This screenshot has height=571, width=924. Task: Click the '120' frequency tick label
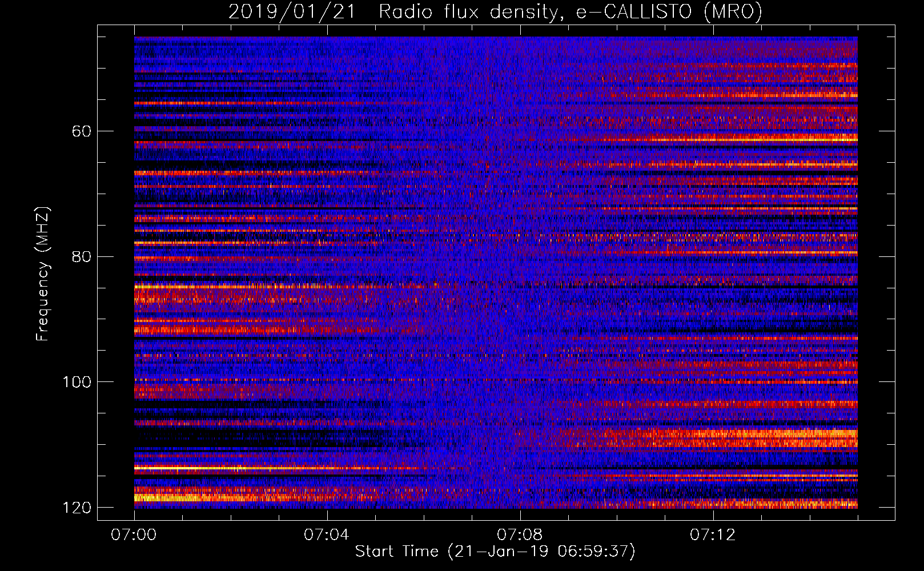[x=77, y=508]
